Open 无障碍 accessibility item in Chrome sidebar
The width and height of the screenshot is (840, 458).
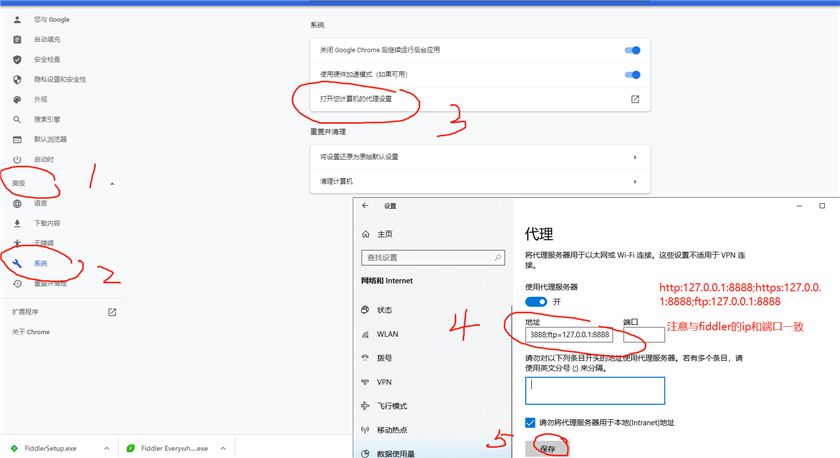[44, 243]
